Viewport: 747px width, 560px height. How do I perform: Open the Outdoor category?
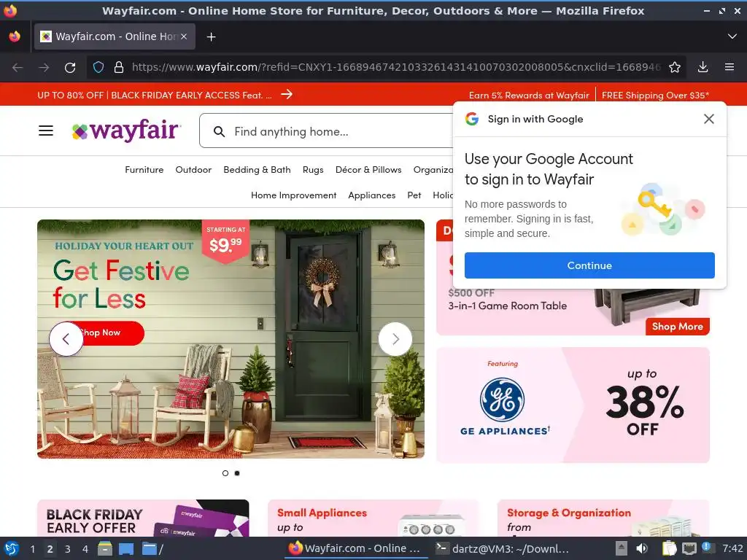(193, 170)
